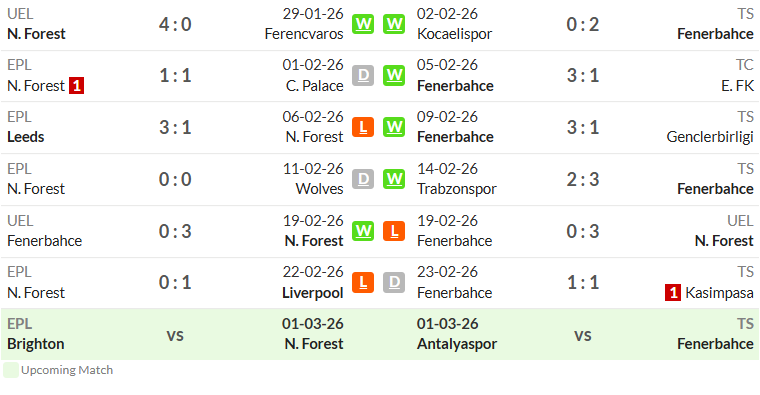Click the green W badge for the Ferencvaros match
This screenshot has height=395, width=760.
coord(363,24)
